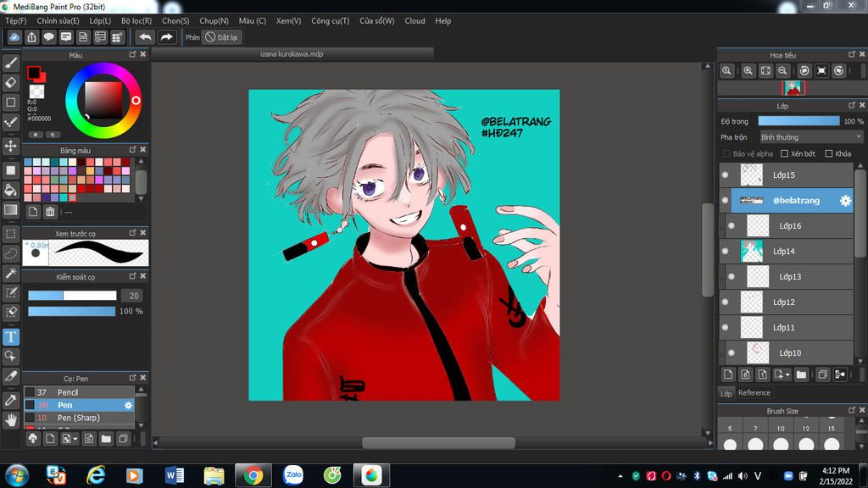Click the transparent color swatch

coord(36,91)
